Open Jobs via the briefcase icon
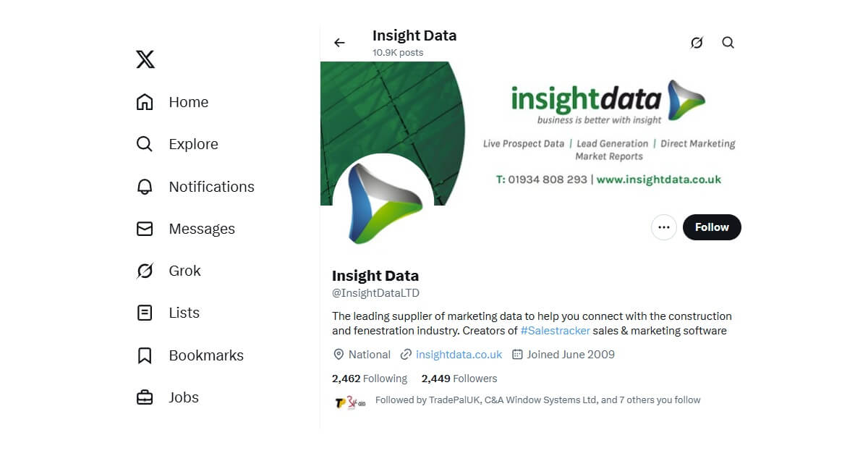Image resolution: width=868 pixels, height=456 pixels. (145, 397)
